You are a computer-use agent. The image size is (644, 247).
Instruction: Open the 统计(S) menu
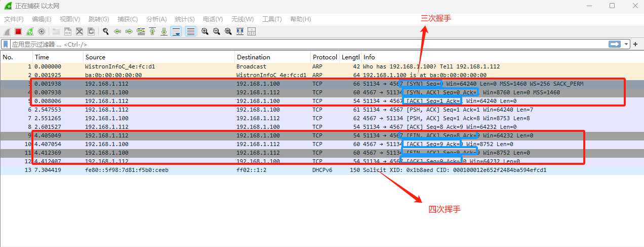[185, 19]
